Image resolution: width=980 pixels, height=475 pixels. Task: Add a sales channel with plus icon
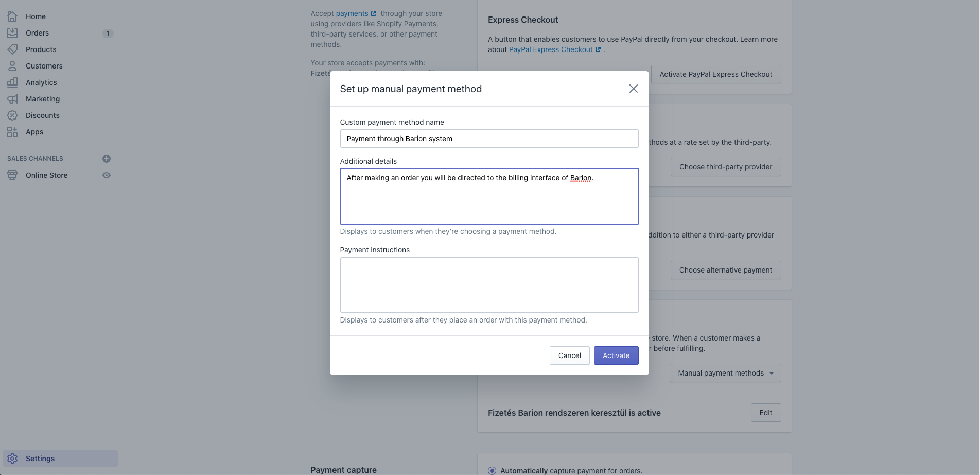pyautogui.click(x=107, y=159)
